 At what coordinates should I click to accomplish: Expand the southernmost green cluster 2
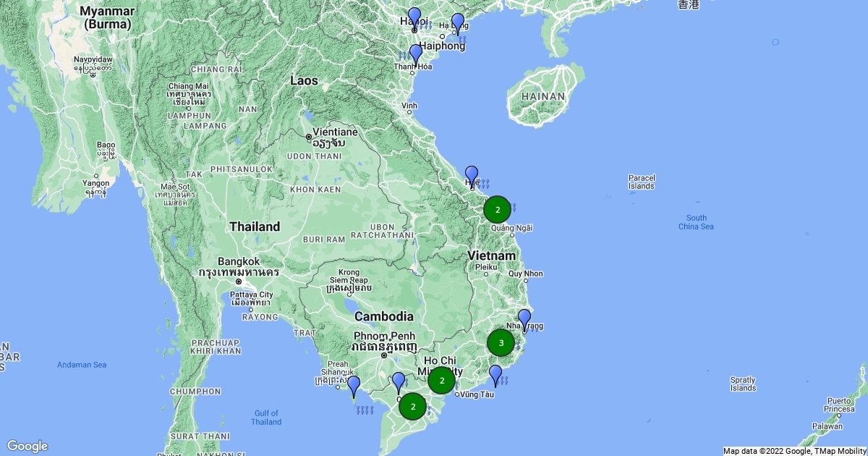(x=412, y=406)
